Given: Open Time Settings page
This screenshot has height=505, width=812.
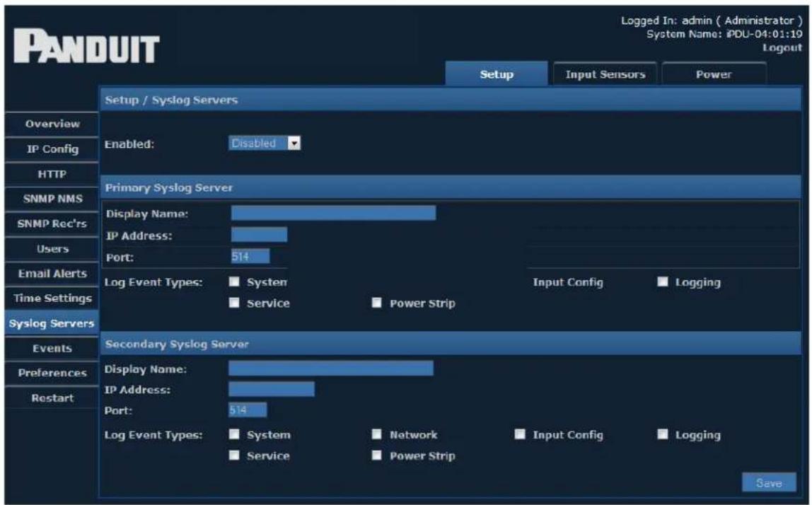Looking at the screenshot, I should 52,298.
